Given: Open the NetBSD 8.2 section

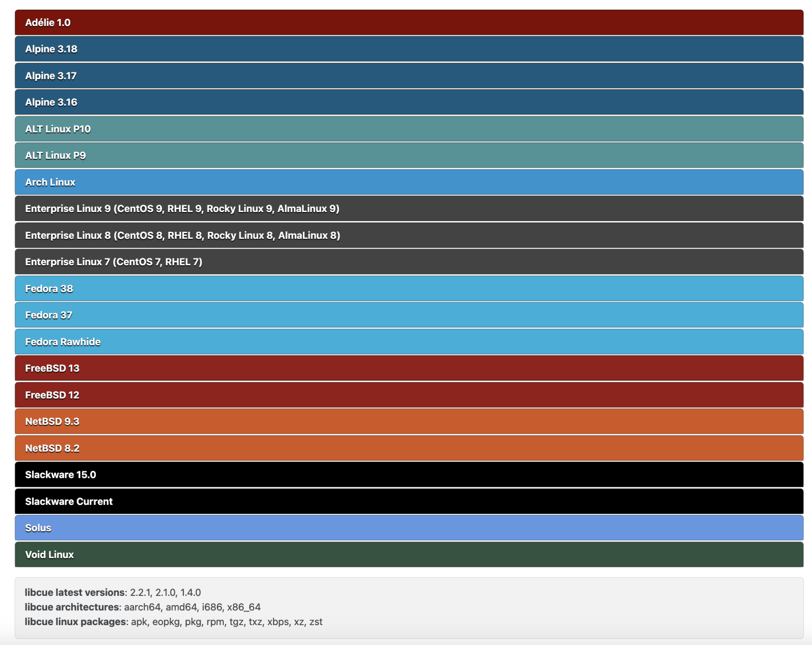Looking at the screenshot, I should [x=409, y=448].
